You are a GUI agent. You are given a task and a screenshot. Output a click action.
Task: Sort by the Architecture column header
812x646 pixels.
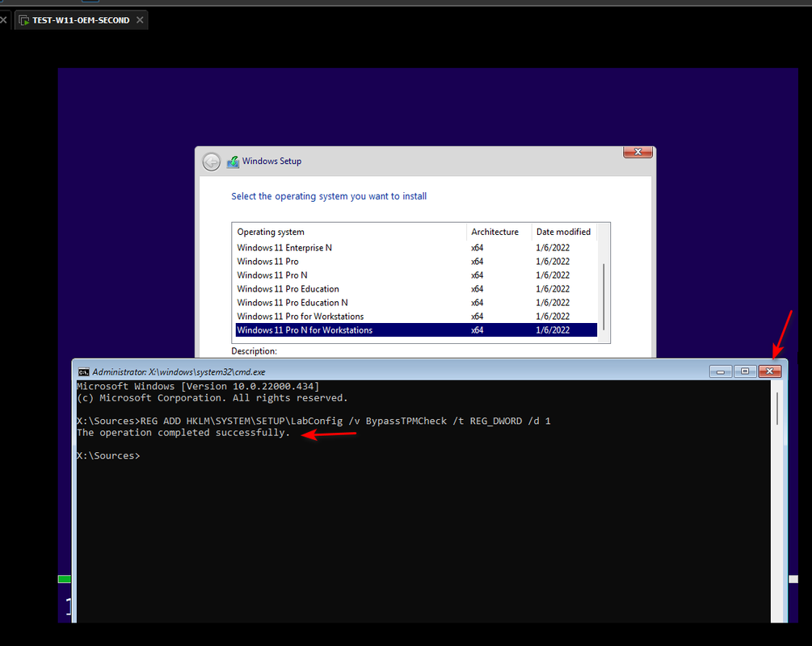pyautogui.click(x=499, y=232)
